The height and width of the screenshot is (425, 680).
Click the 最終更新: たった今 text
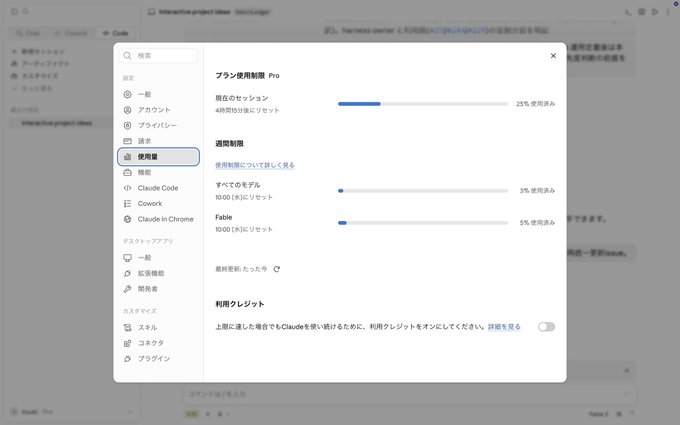click(x=241, y=269)
